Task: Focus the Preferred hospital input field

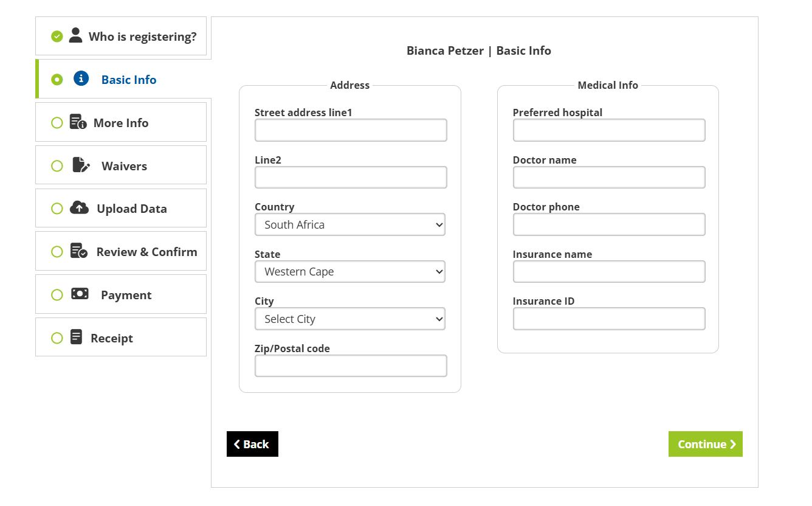Action: pos(609,130)
